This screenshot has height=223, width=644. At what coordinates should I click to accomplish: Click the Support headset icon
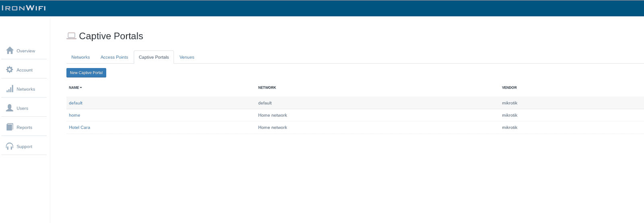point(10,146)
